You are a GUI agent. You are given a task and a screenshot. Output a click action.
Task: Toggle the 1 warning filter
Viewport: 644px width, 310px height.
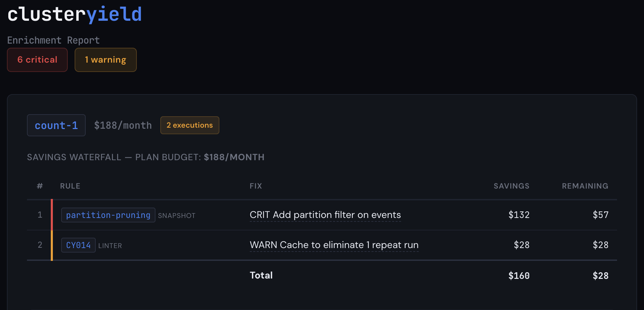[105, 60]
